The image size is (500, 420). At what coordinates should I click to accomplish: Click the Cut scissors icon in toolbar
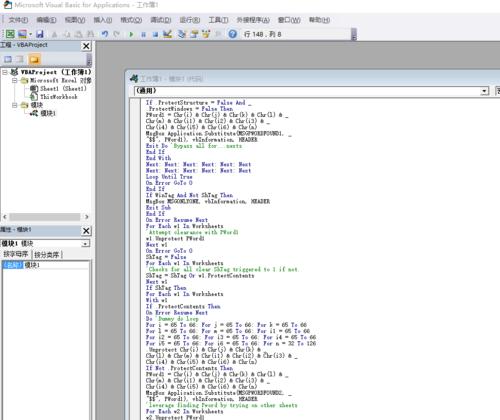[x=55, y=34]
